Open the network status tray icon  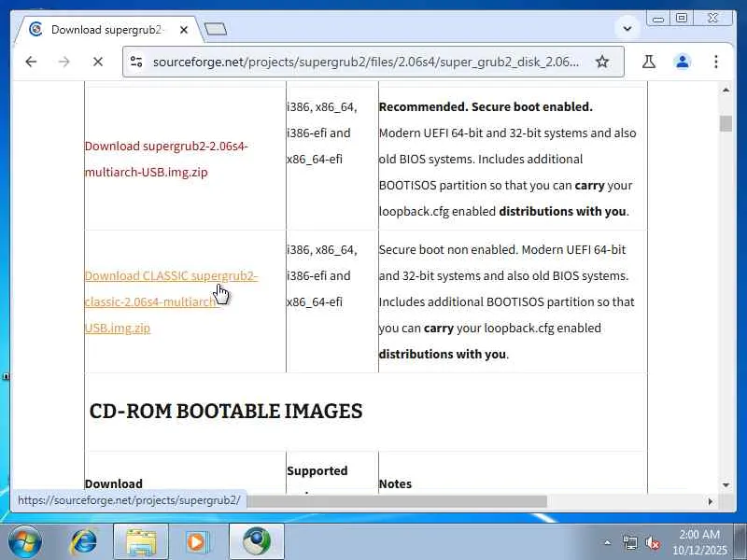[x=629, y=542]
